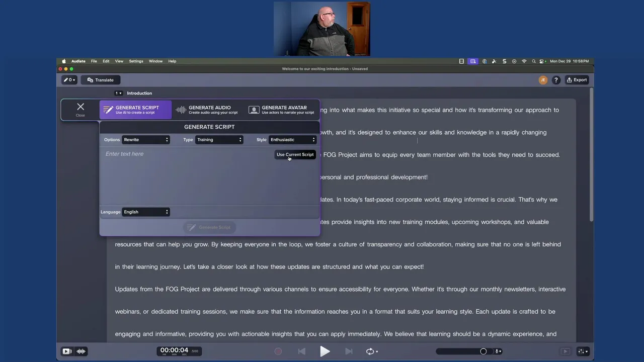Screen dimensions: 644x362
Task: Click the script line starting 'in their learning journey'
Action: click(x=269, y=267)
